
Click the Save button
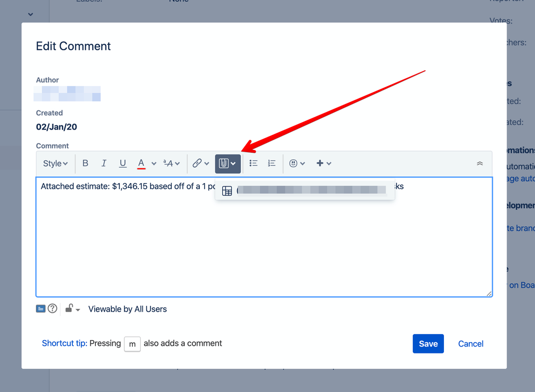coord(428,344)
